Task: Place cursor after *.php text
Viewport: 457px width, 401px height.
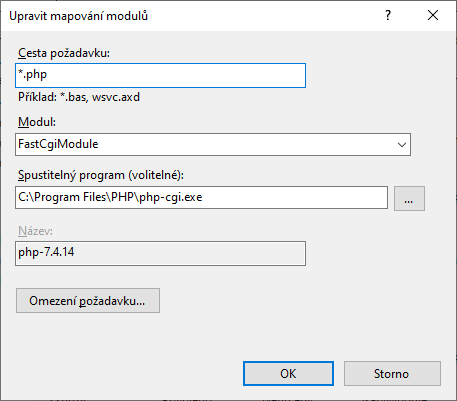Action: pos(48,75)
